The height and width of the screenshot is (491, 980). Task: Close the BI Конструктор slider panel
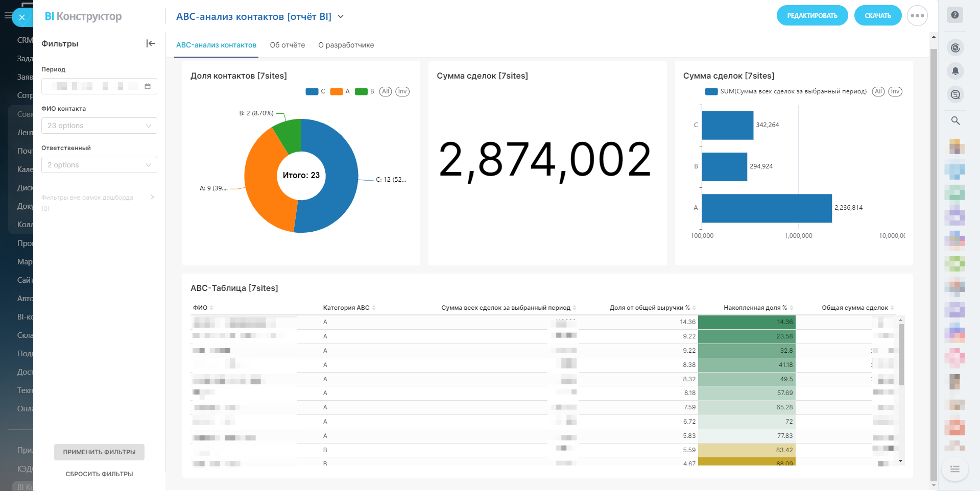tap(22, 17)
